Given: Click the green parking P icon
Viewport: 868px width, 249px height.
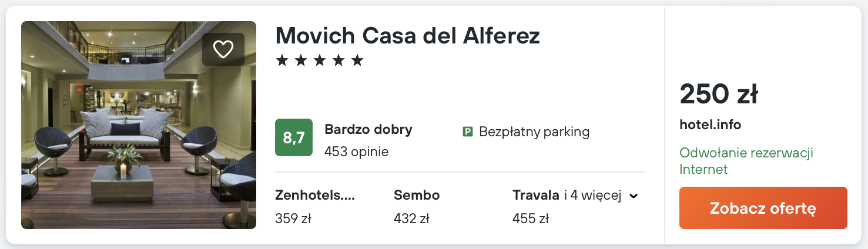Looking at the screenshot, I should [x=468, y=132].
